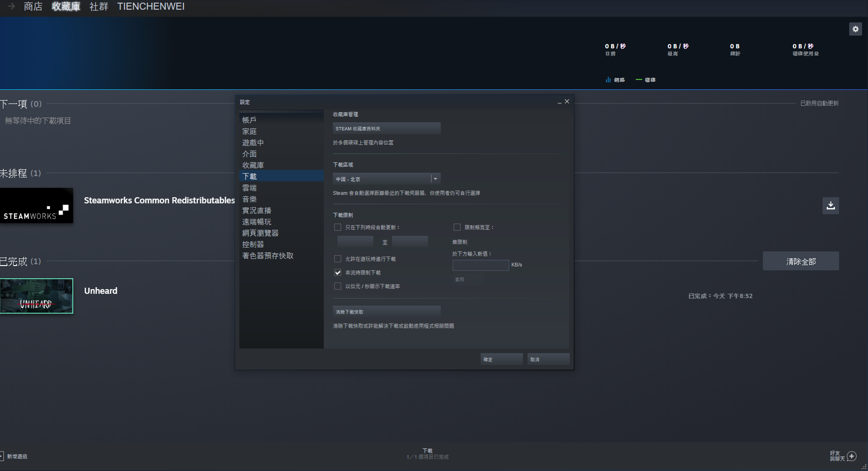Cancel settings with 取消 button
The height and width of the screenshot is (471, 868).
[x=548, y=359]
